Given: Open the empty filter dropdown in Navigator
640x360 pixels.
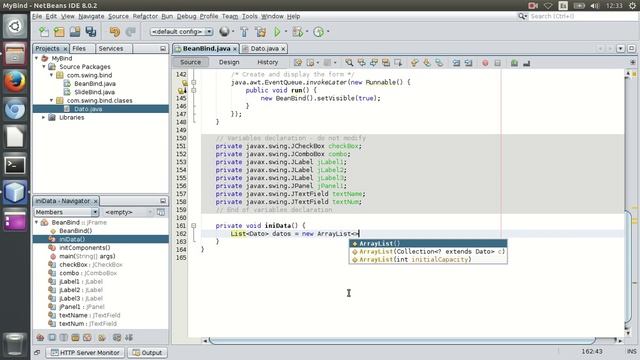Looking at the screenshot, I should click(x=128, y=212).
